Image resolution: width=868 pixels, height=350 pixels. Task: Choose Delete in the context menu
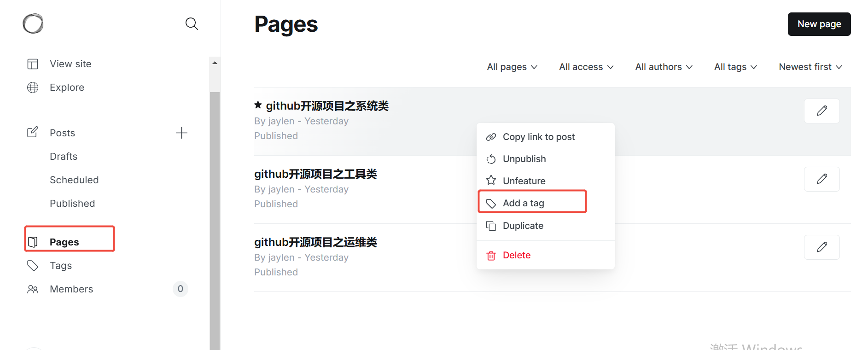click(x=516, y=255)
